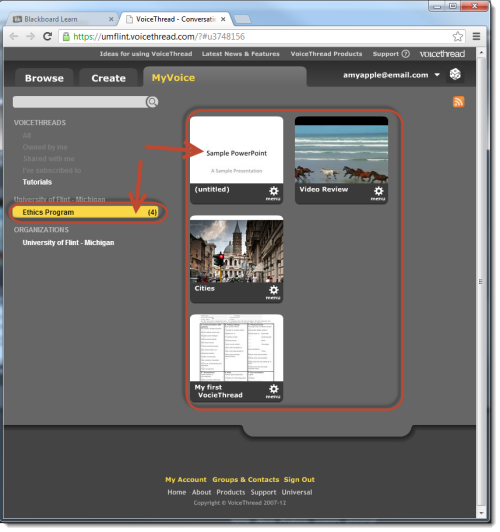
Task: Click the Support question mark icon
Action: pyautogui.click(x=406, y=54)
